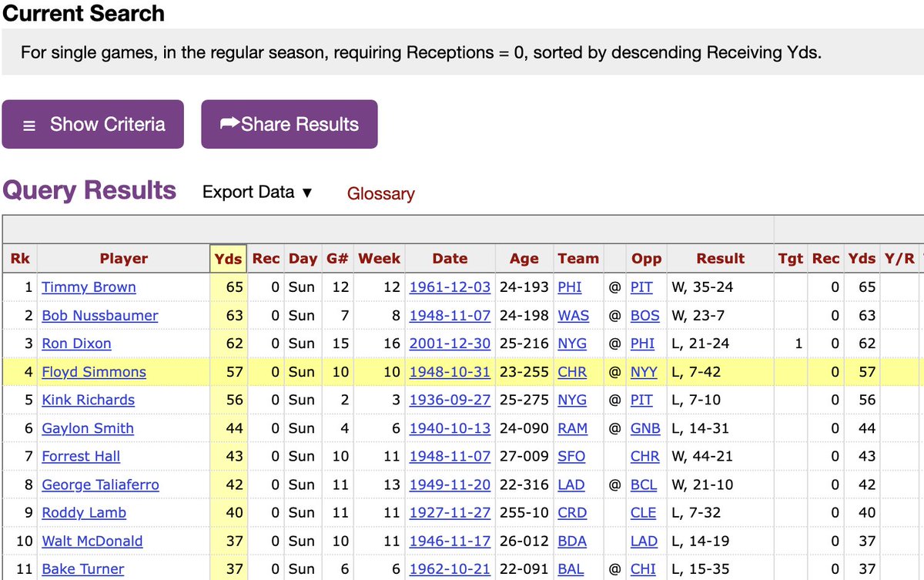Open Roddy Lamb's player page

coord(84,512)
